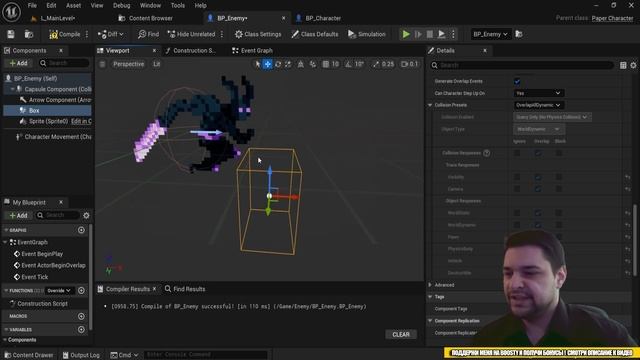Image resolution: width=640 pixels, height=360 pixels.
Task: Play the level with the green Play button
Action: coord(406,34)
